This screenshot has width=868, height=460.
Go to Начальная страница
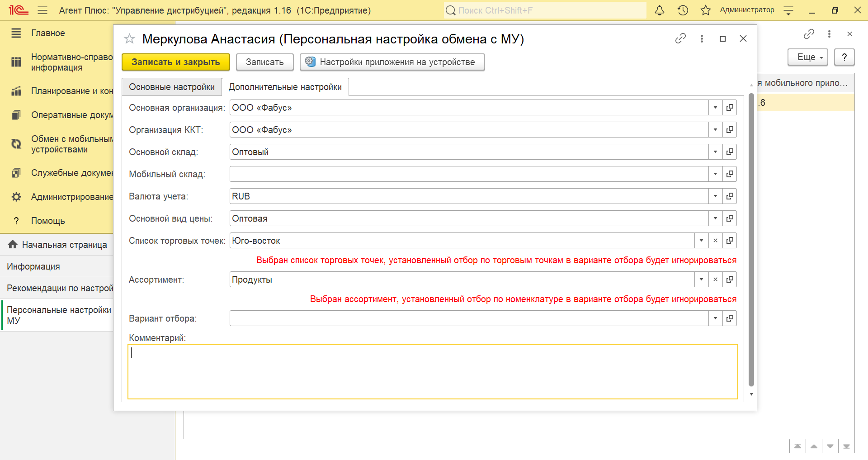pos(57,245)
